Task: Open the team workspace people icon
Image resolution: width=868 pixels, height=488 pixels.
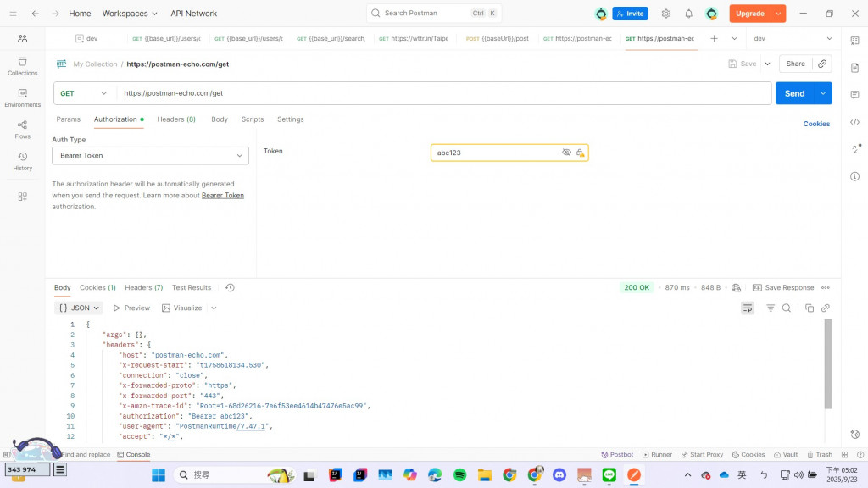Action: pos(23,38)
